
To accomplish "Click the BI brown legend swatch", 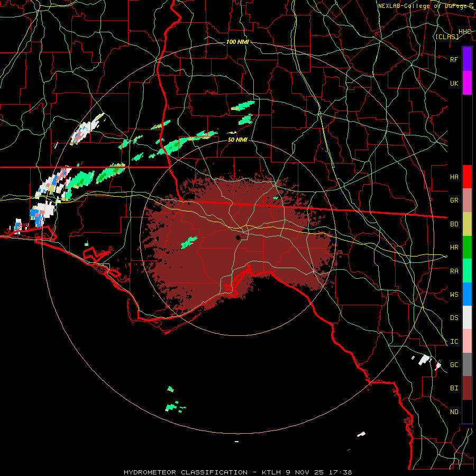I will [467, 388].
